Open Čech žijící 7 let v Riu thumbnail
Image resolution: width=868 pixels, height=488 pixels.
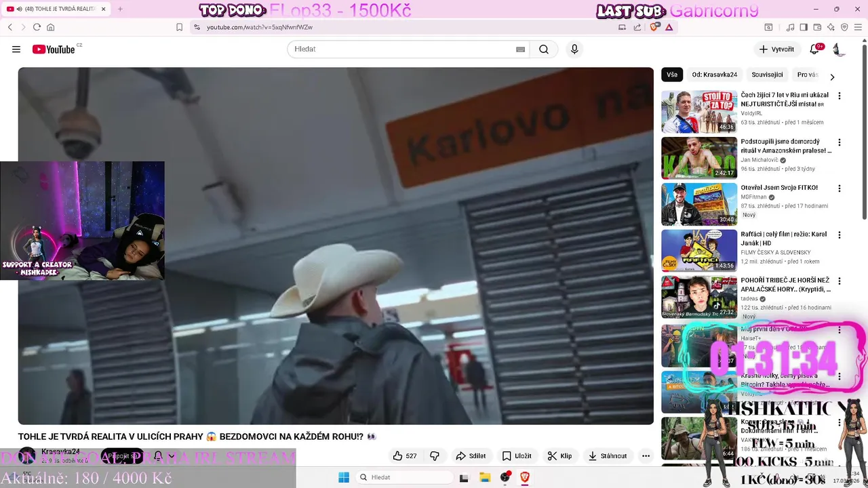click(x=699, y=112)
